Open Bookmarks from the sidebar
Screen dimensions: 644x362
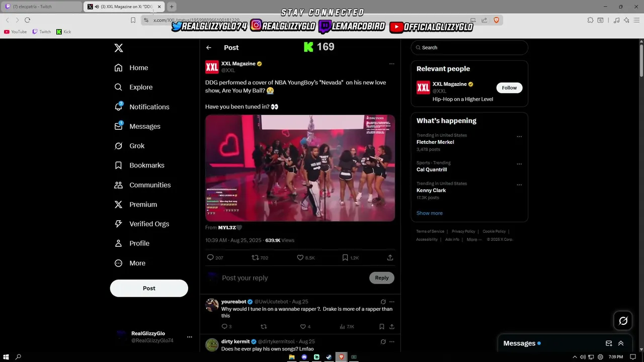click(x=139, y=165)
